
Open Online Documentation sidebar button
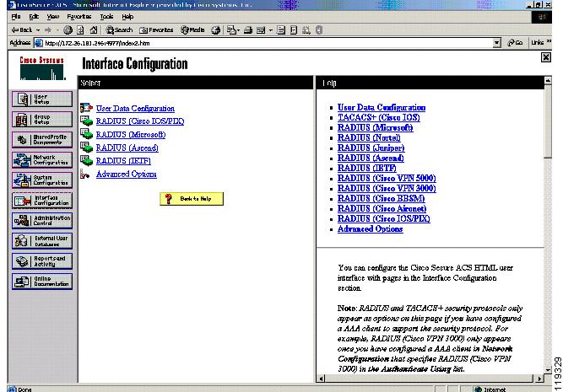[x=42, y=282]
